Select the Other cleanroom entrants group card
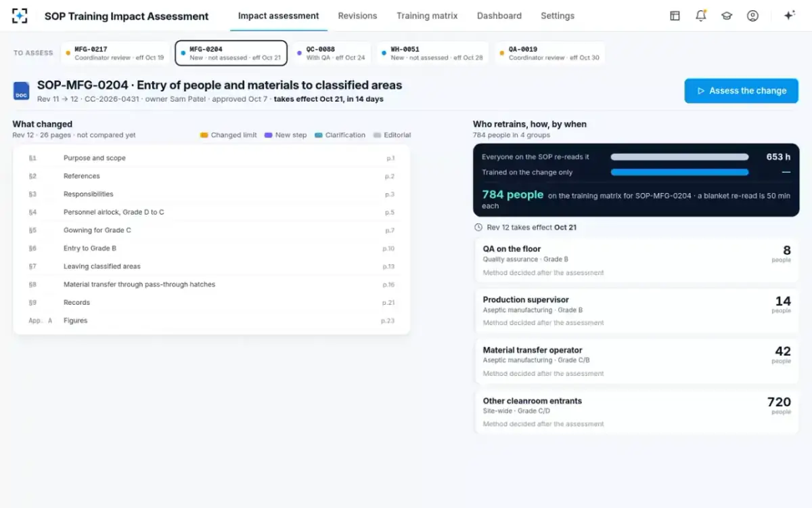812x508 pixels. pyautogui.click(x=637, y=412)
